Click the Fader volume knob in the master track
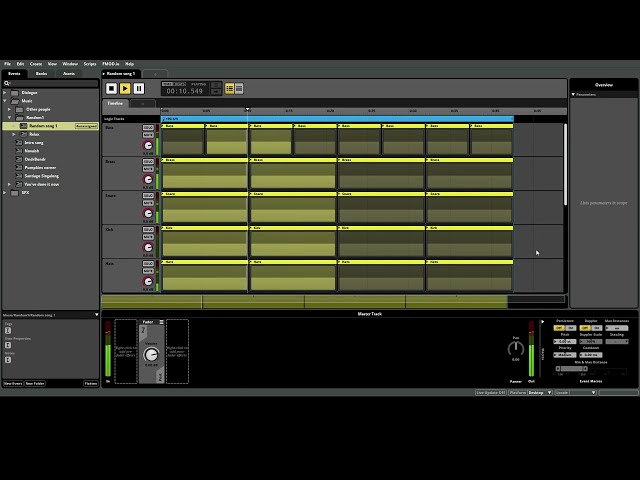The width and height of the screenshot is (640, 480). [x=151, y=354]
